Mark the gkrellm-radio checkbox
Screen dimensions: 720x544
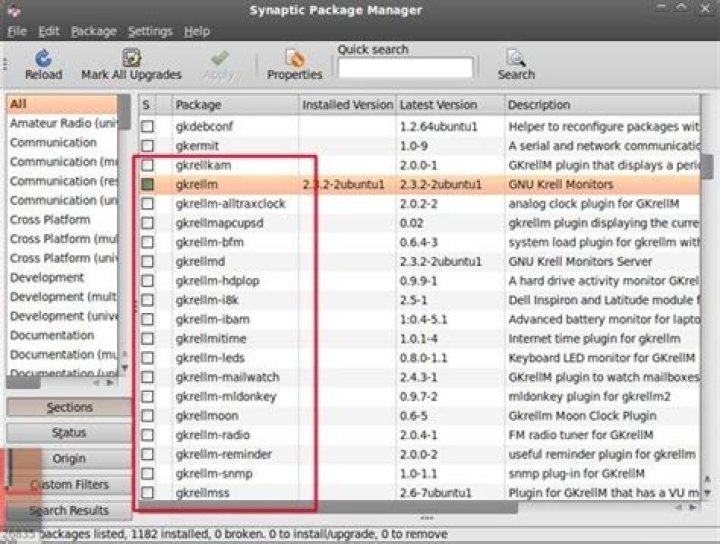pyautogui.click(x=147, y=435)
